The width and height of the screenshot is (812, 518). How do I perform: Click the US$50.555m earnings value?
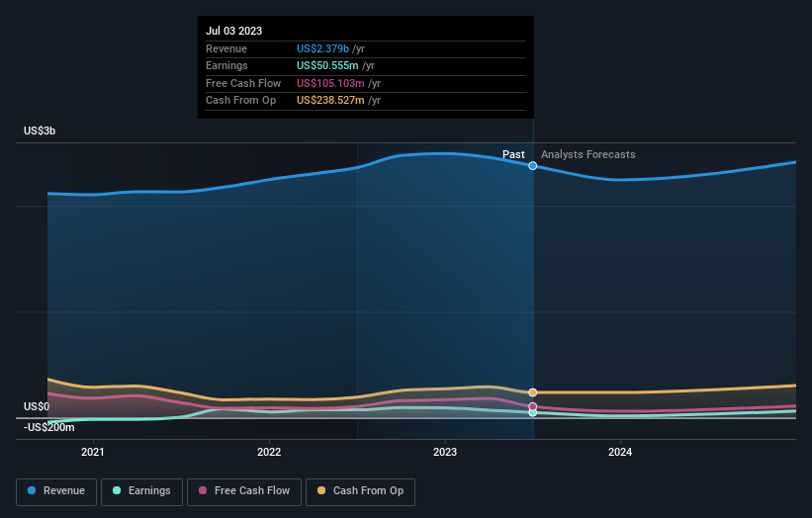tap(327, 65)
